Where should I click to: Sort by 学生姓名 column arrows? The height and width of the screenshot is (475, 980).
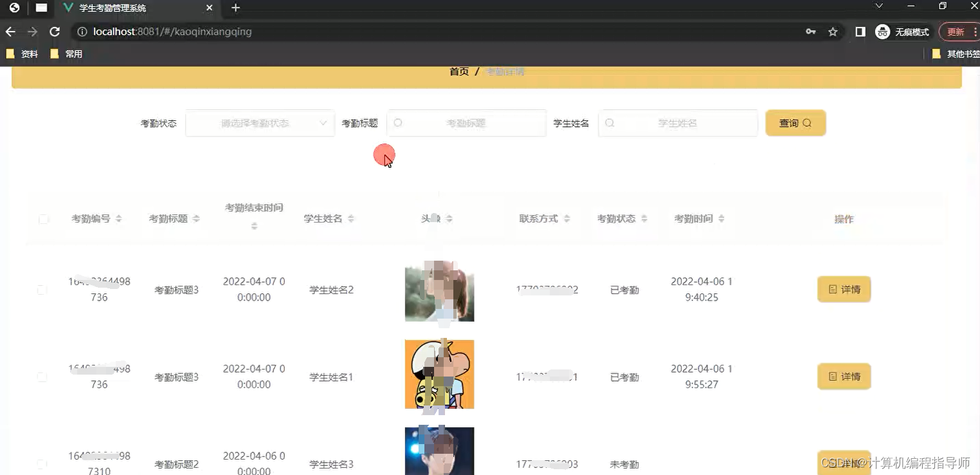point(351,219)
